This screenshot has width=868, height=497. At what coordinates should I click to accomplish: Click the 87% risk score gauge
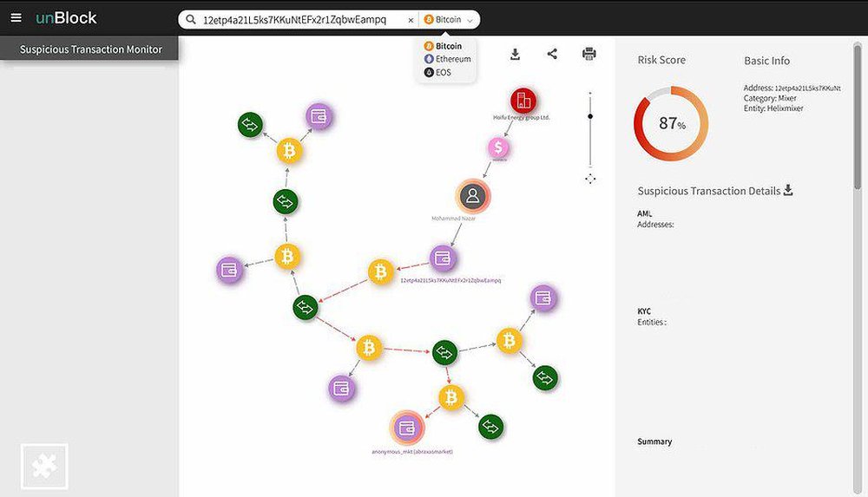tap(671, 123)
